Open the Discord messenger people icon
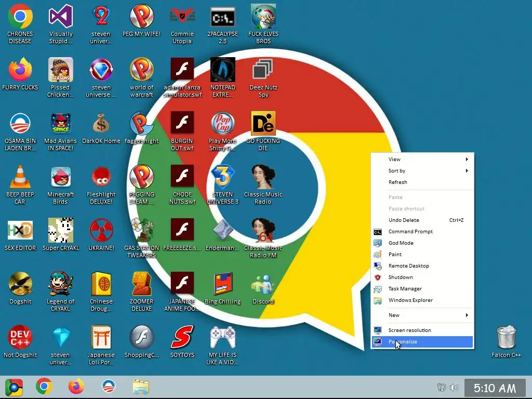Image resolution: width=532 pixels, height=399 pixels. click(x=263, y=284)
